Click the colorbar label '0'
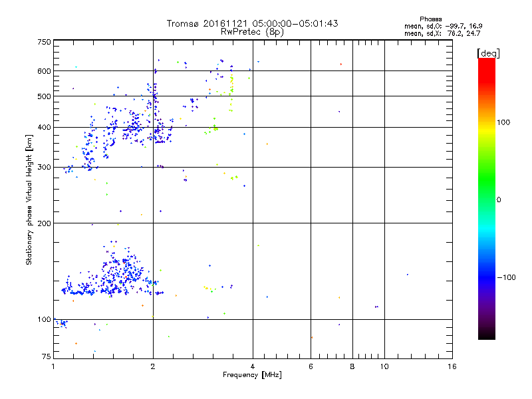Screen dimensions: 532x399 pyautogui.click(x=499, y=200)
